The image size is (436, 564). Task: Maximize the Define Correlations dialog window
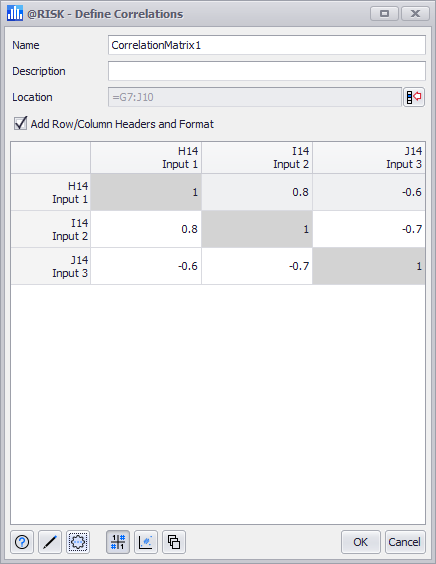click(x=384, y=14)
